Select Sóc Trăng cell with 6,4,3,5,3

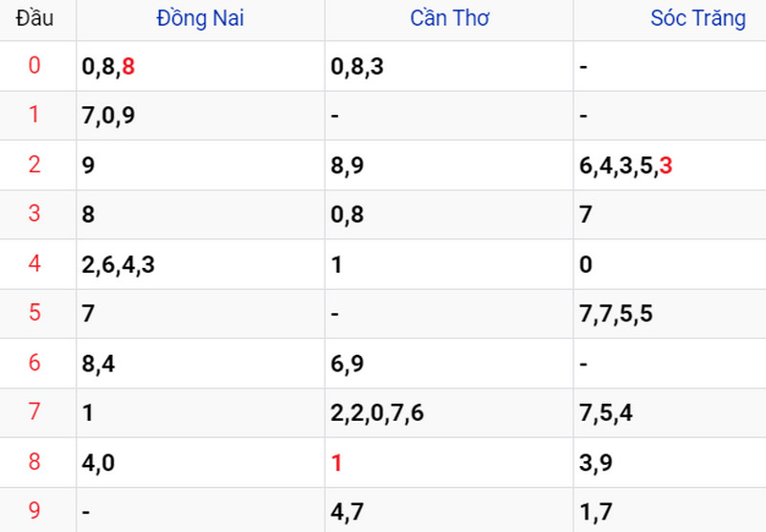coord(625,166)
